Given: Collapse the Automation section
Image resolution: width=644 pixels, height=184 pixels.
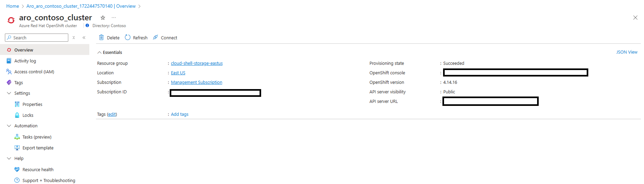Looking at the screenshot, I should tap(9, 126).
